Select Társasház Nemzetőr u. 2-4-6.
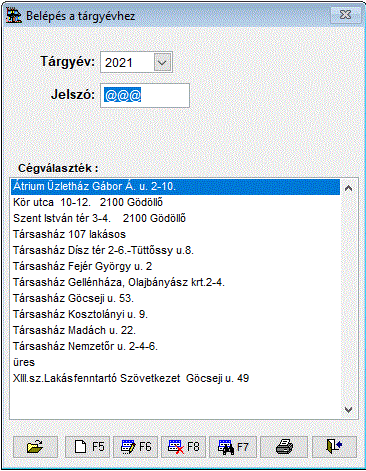Image resolution: width=366 pixels, height=471 pixels. click(175, 346)
